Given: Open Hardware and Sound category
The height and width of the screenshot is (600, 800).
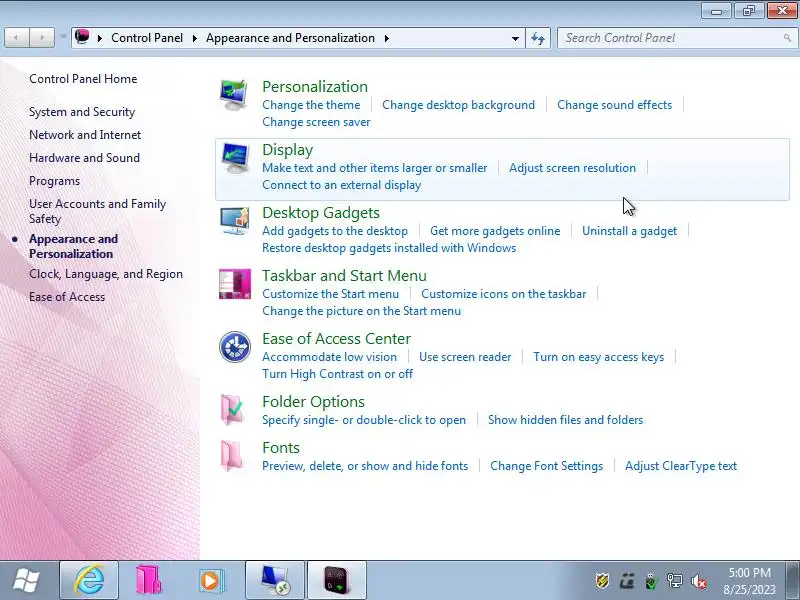Looking at the screenshot, I should [x=84, y=158].
